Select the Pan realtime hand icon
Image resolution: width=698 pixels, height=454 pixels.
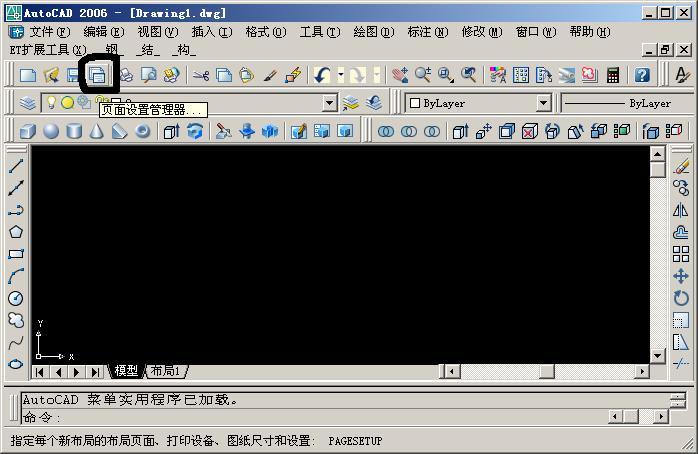point(400,75)
